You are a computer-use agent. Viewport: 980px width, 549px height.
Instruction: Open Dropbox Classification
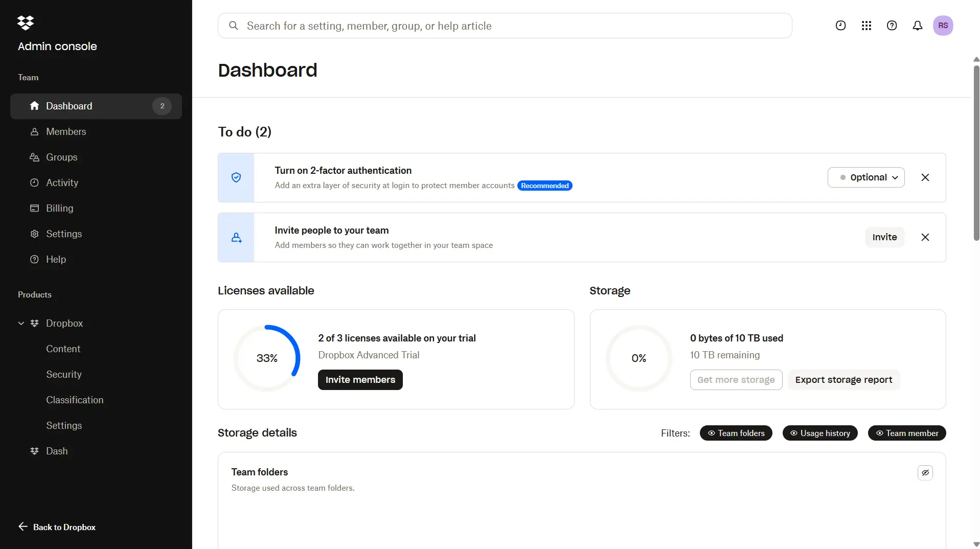click(x=75, y=400)
